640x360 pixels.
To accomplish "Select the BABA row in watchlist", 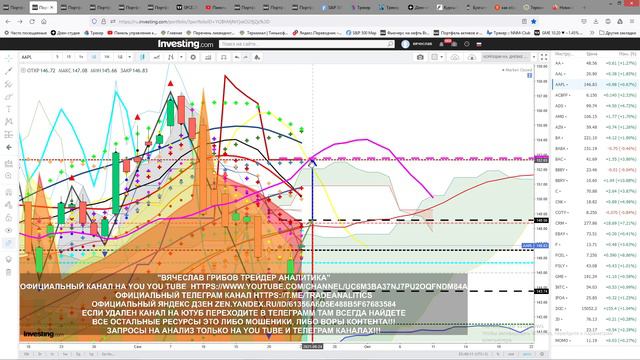I will pos(596,149).
